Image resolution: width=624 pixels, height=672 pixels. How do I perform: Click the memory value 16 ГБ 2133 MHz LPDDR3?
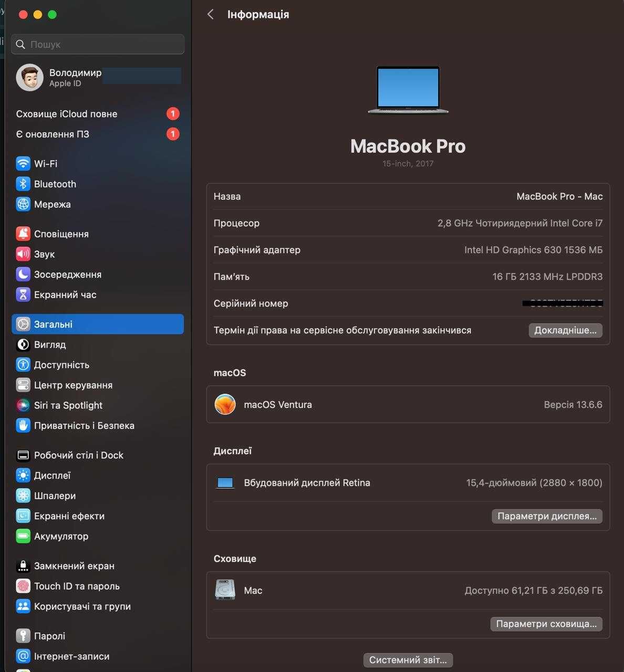547,277
